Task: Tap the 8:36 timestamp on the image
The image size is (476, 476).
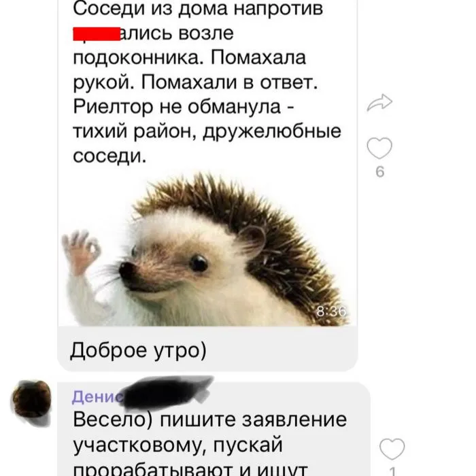Action: (x=331, y=311)
